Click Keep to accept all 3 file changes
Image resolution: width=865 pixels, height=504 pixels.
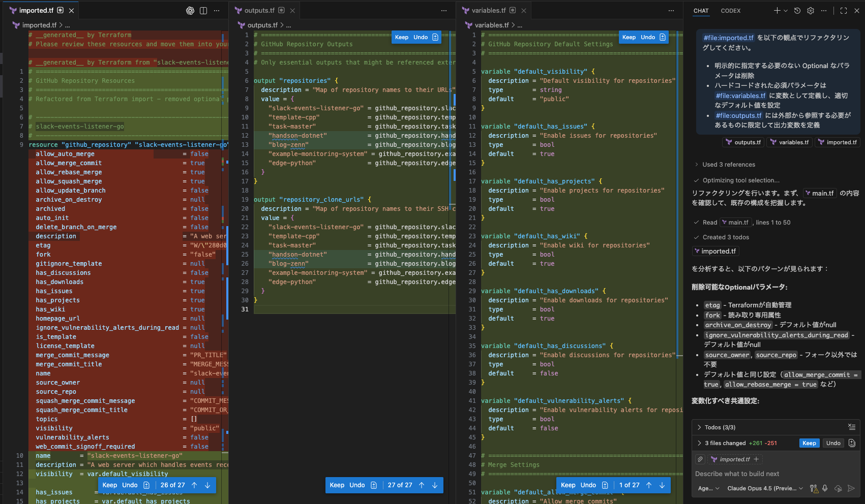click(x=809, y=443)
